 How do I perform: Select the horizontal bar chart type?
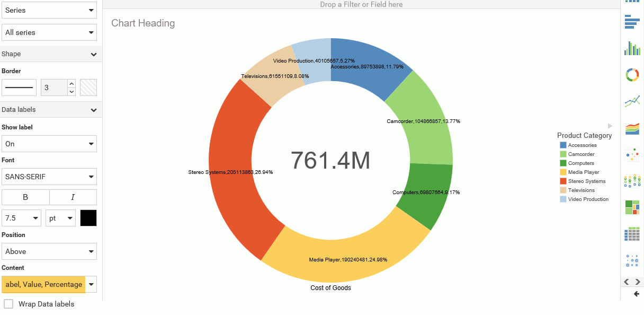point(632,22)
